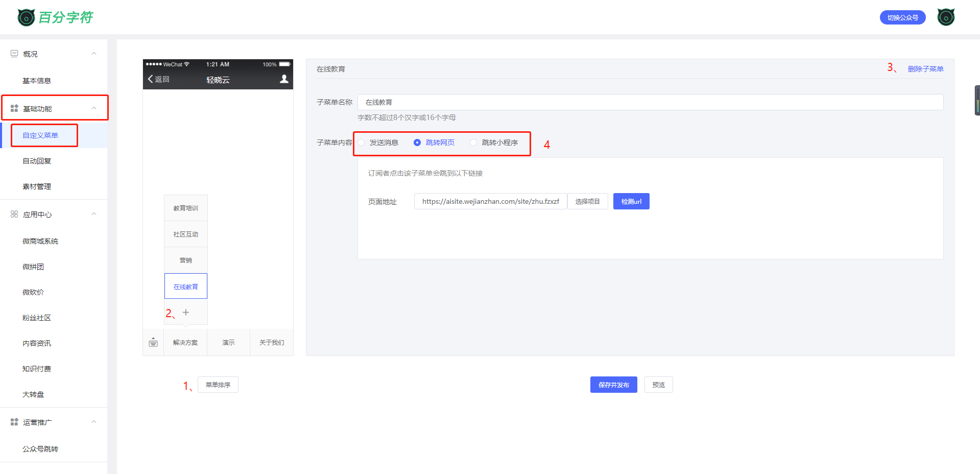Click the 删除子菜单 link
This screenshot has height=474, width=980.
point(925,69)
